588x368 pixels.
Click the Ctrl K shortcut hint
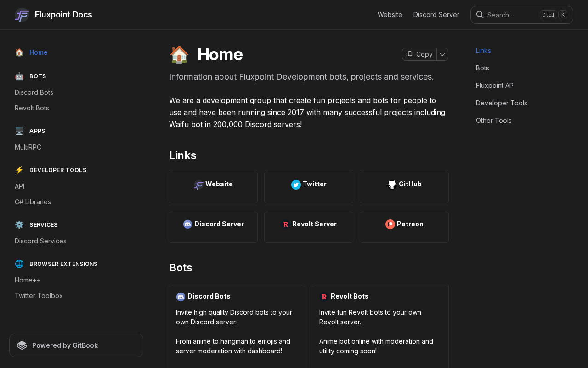tap(554, 15)
